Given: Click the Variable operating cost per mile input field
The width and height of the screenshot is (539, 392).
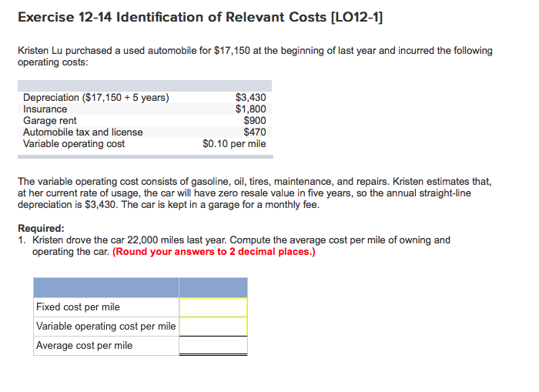Looking at the screenshot, I should tap(213, 327).
